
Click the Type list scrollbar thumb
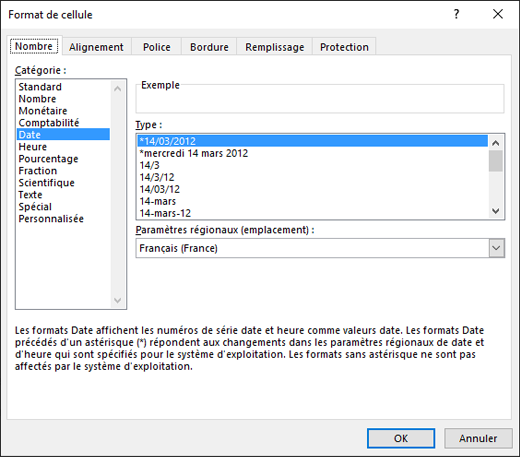point(496,161)
